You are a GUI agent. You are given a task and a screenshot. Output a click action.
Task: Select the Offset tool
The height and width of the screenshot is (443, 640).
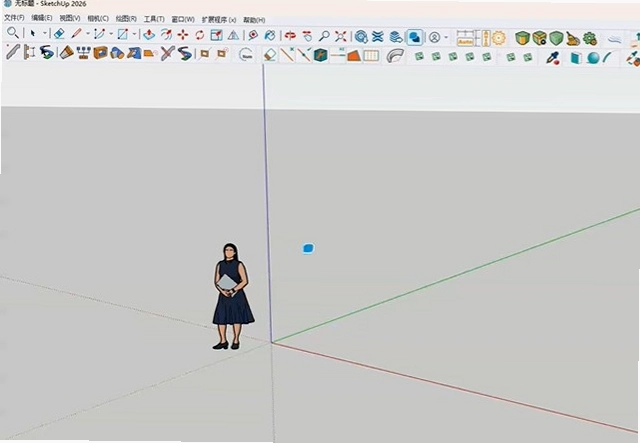pos(166,35)
